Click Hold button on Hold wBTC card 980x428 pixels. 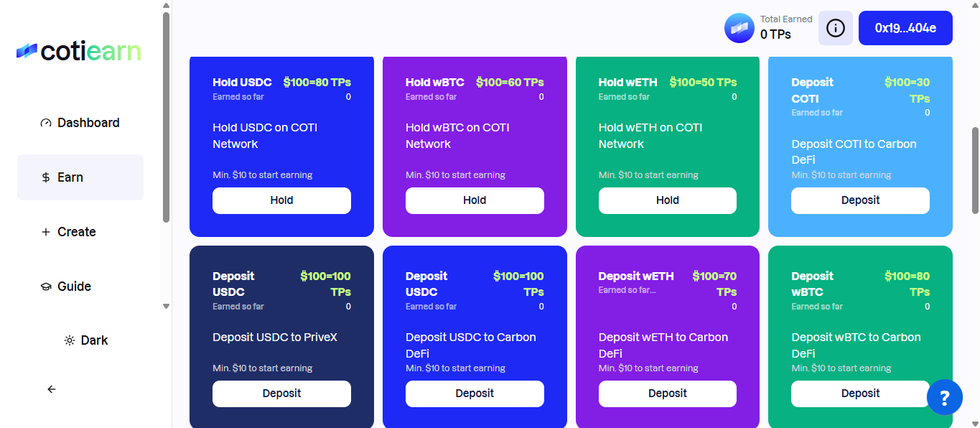(475, 200)
